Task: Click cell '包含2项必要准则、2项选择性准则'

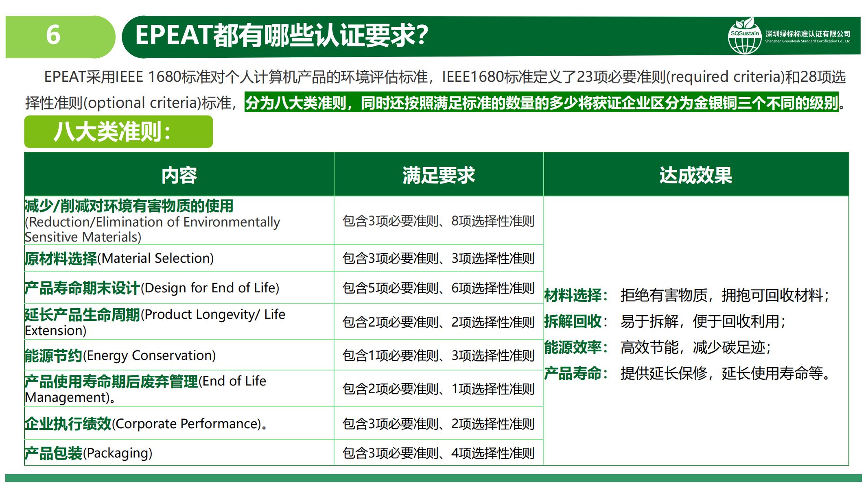Action: tap(439, 322)
